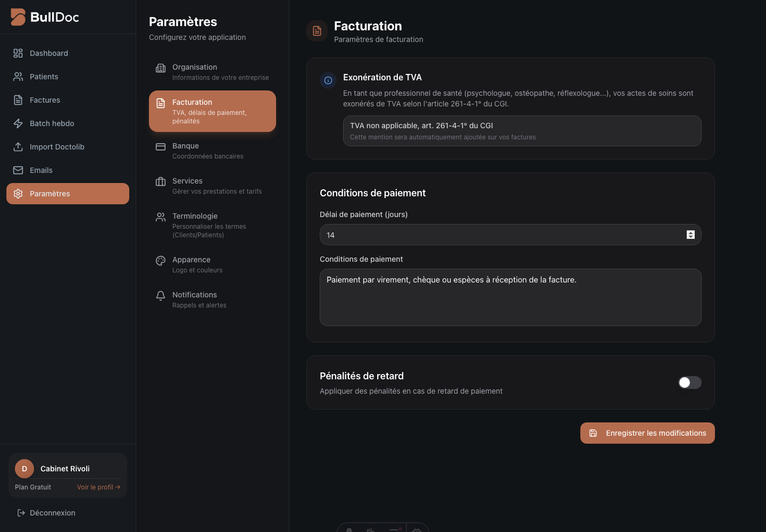This screenshot has height=532, width=766.
Task: Save with Enregistrer les modifications
Action: click(x=647, y=433)
